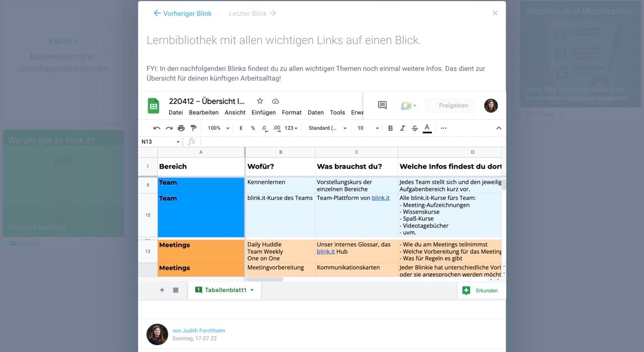Open the blink.it Hub link in Glossar cell
The height and width of the screenshot is (352, 644).
[x=326, y=251]
